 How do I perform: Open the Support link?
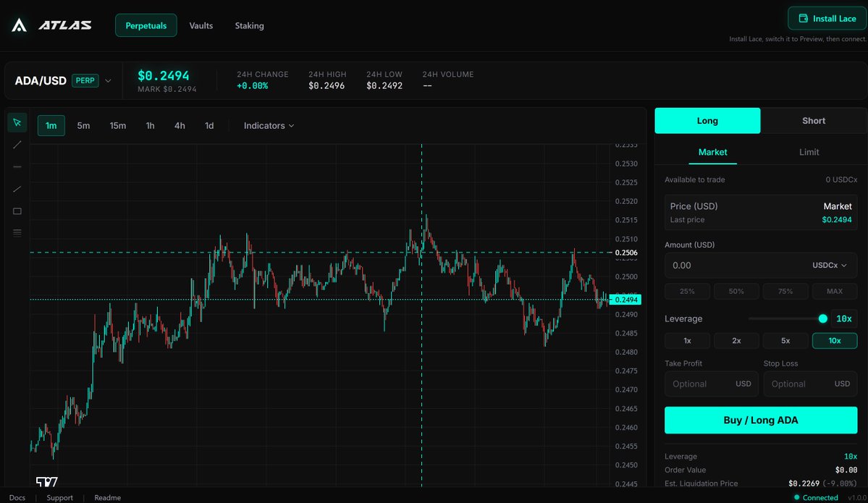click(60, 497)
